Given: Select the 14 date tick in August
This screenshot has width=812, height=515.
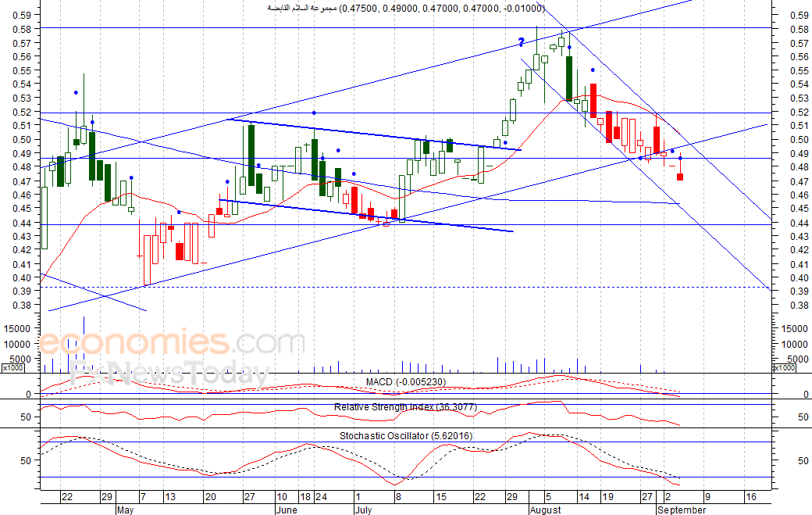Looking at the screenshot, I should click(x=584, y=497).
